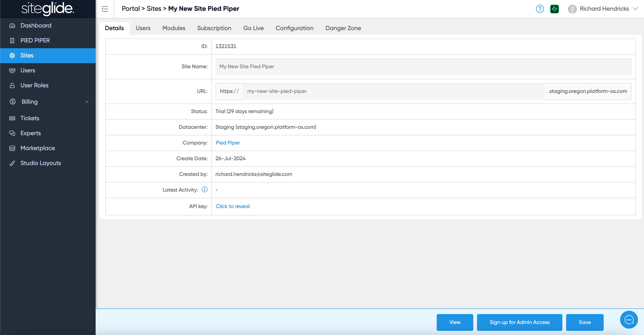
Task: Expand the Billing submenu chevron
Action: (87, 102)
